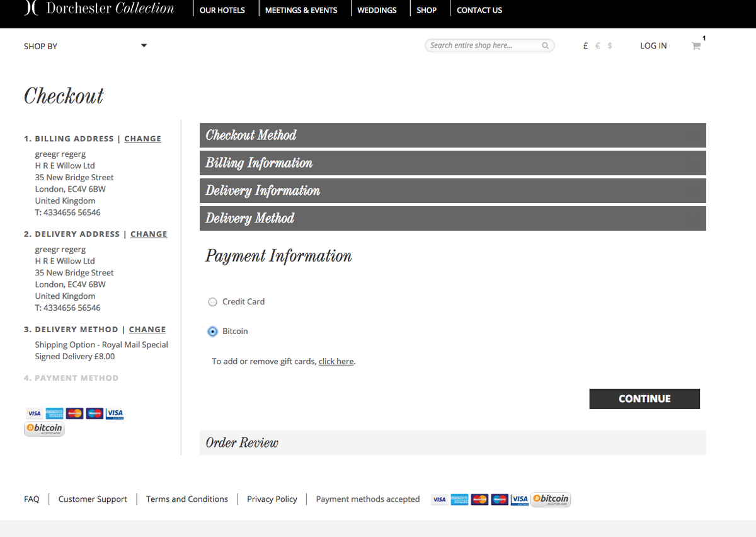Click the Maestro logo in sidebar
Screen dimensions: 756x537
pos(94,413)
